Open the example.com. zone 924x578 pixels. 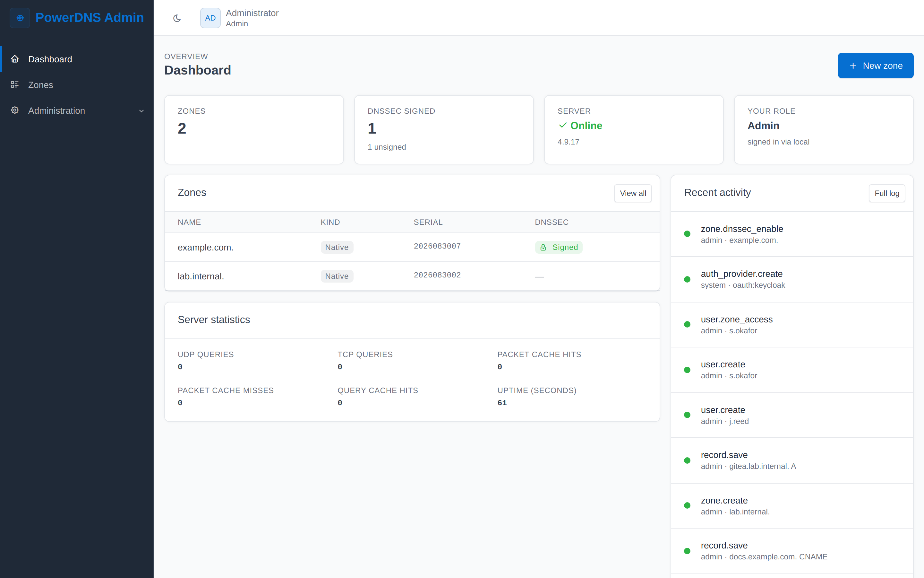pyautogui.click(x=205, y=247)
